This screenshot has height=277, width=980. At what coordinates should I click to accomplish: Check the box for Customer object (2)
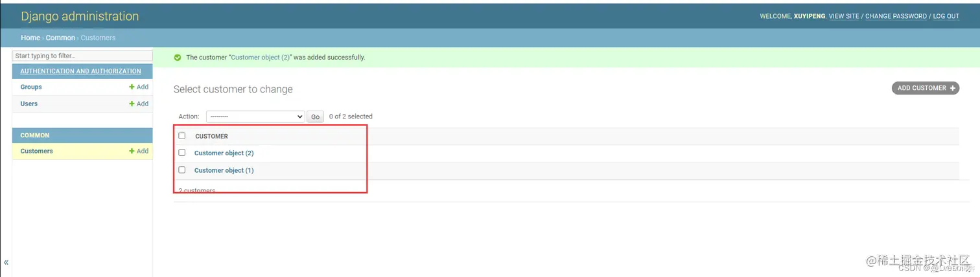pyautogui.click(x=182, y=153)
